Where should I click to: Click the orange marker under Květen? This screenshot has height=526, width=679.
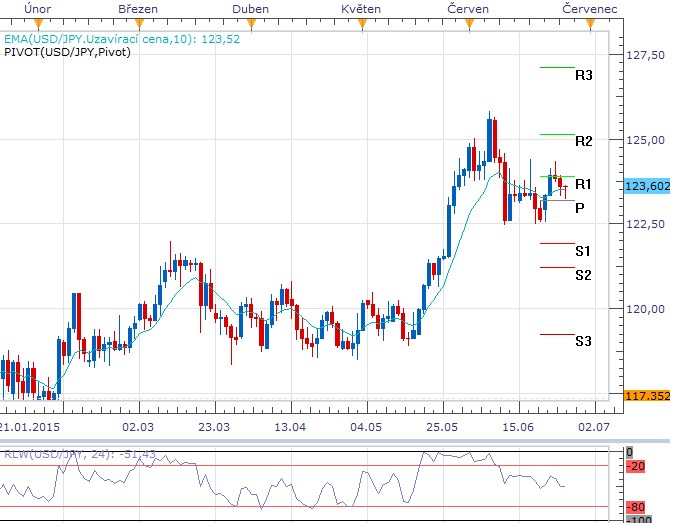pyautogui.click(x=362, y=24)
